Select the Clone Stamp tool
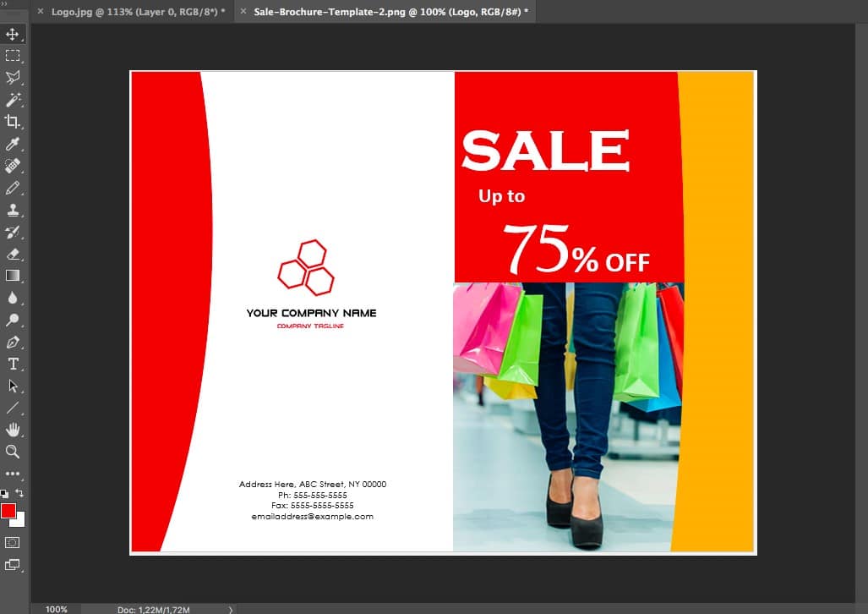Viewport: 868px width, 614px height. [x=13, y=211]
